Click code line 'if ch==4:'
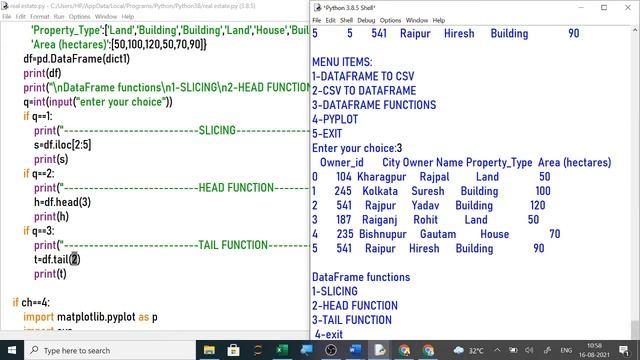Image resolution: width=640 pixels, height=360 pixels. 31,302
